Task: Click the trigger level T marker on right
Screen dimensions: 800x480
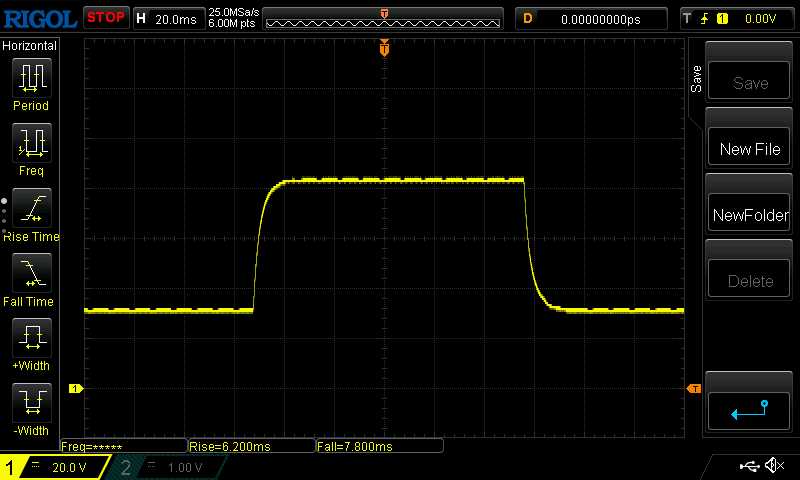Action: tap(694, 389)
